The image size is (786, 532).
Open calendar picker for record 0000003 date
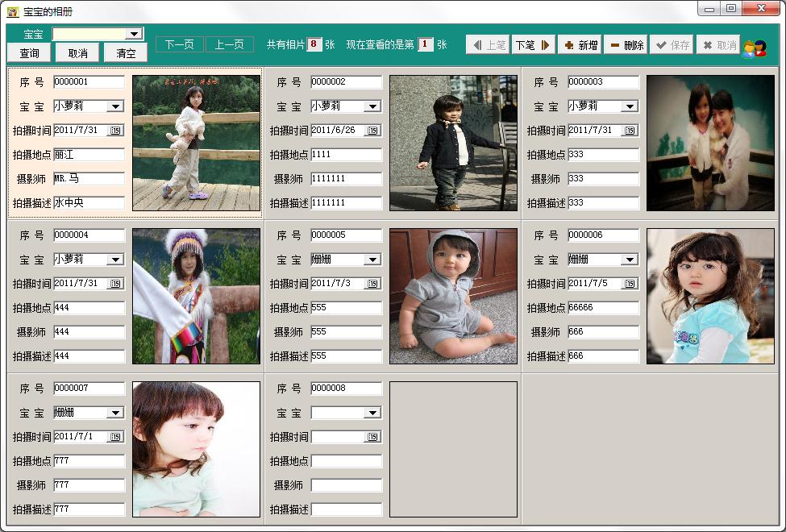tap(629, 131)
